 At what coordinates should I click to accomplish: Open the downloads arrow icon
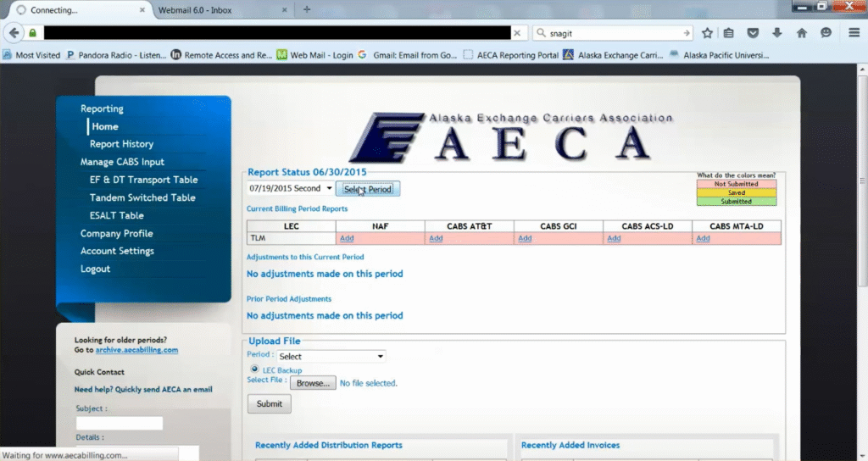click(777, 33)
